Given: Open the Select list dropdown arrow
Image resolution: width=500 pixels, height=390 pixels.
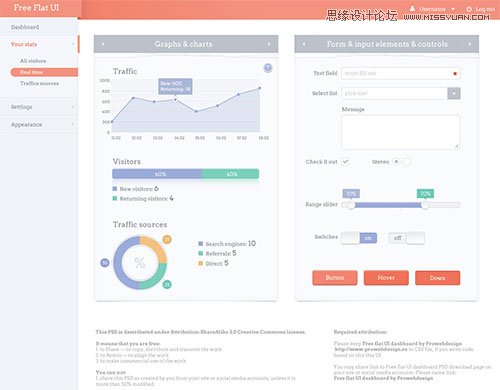Looking at the screenshot, I should [x=454, y=93].
